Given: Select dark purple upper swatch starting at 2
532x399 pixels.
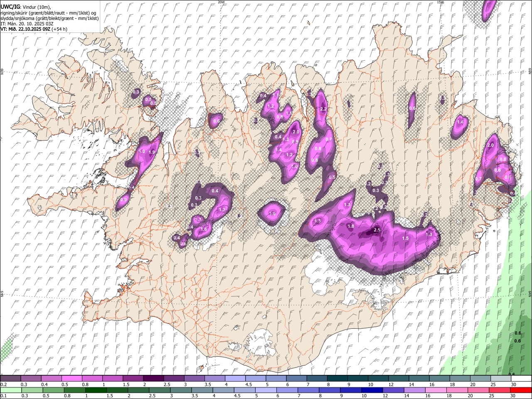Looking at the screenshot, I should point(153,379).
